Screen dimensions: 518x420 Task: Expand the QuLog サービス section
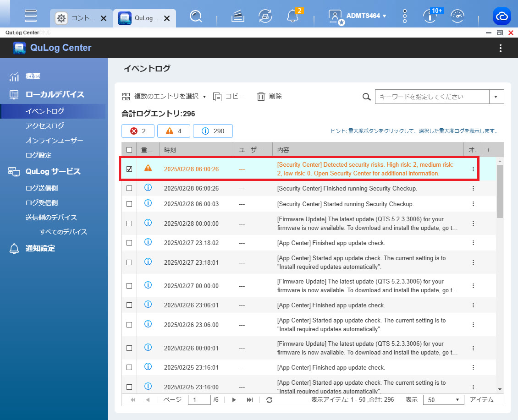click(54, 171)
